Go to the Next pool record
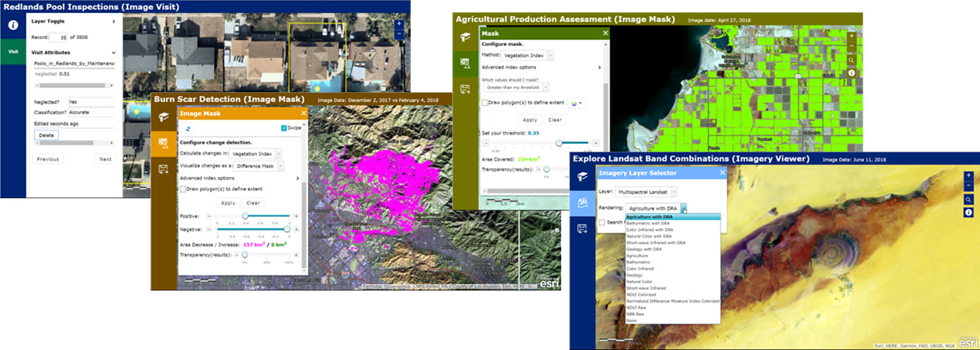 (105, 159)
